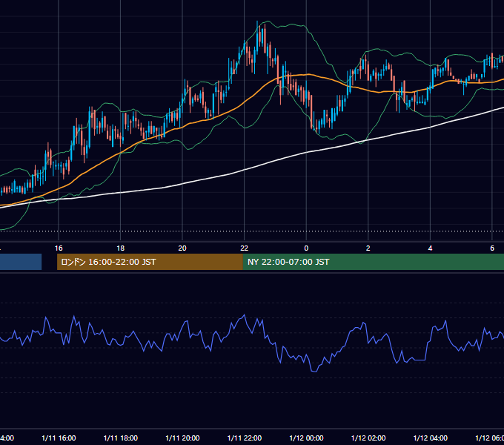Click the 1/11 22:00 date label
Screen dimensions: 504x445
(245, 438)
